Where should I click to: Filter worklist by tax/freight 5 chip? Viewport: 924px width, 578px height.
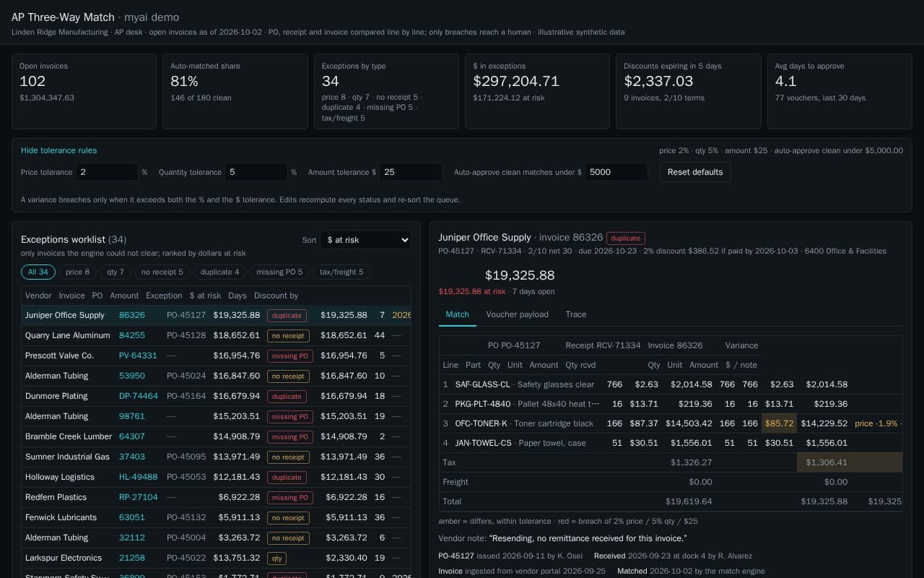[x=343, y=272]
